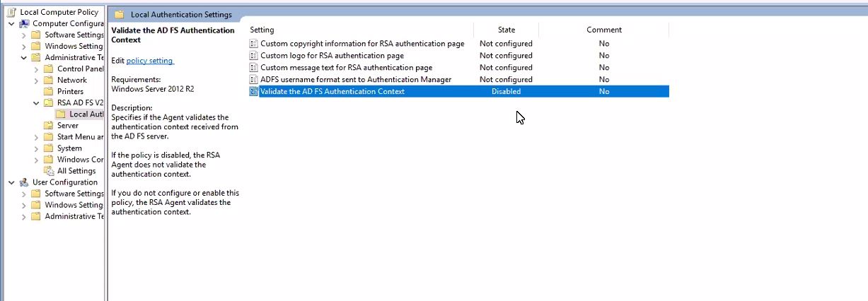Click the icon beside ADFS username format setting
The width and height of the screenshot is (868, 301).
pyautogui.click(x=254, y=80)
